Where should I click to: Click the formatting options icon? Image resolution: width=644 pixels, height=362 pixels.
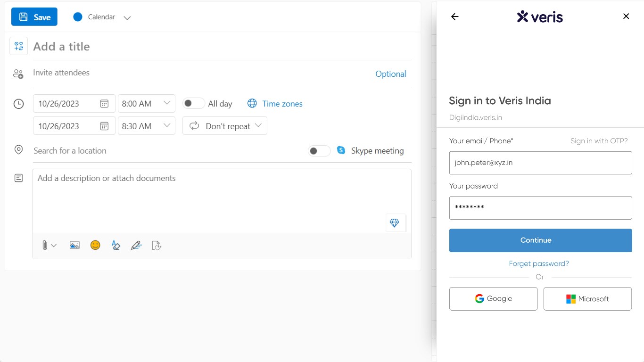pos(116,245)
